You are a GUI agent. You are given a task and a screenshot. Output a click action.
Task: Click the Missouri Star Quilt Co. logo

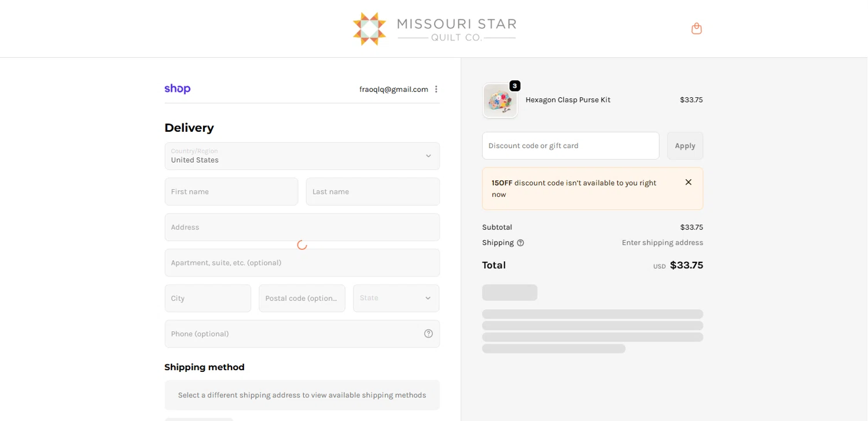pos(434,29)
